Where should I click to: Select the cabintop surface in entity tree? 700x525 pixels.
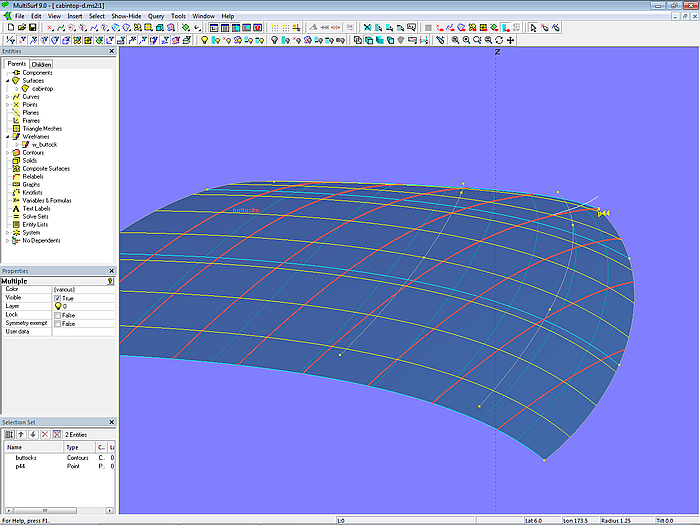tap(43, 88)
